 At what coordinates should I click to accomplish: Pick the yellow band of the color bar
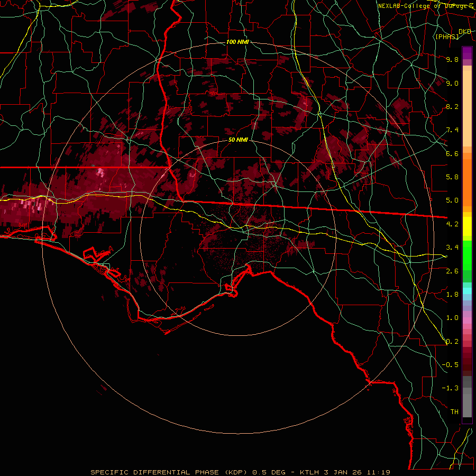click(x=467, y=226)
